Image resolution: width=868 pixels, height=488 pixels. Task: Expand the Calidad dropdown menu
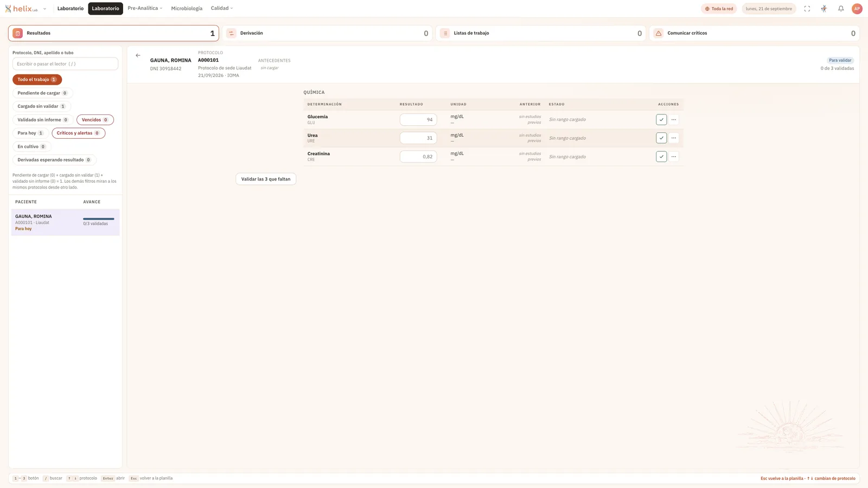pos(222,8)
